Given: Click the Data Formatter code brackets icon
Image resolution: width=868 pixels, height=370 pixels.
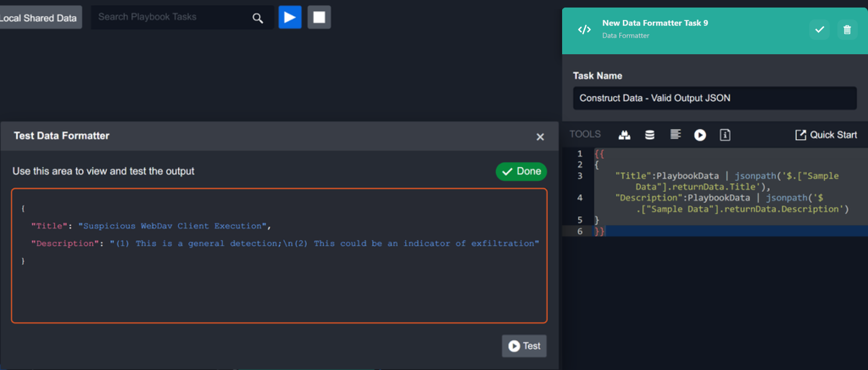Looking at the screenshot, I should pos(584,30).
